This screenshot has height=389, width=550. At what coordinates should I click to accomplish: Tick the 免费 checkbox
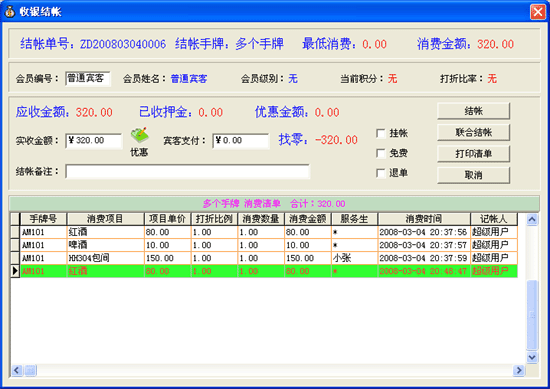click(x=381, y=153)
